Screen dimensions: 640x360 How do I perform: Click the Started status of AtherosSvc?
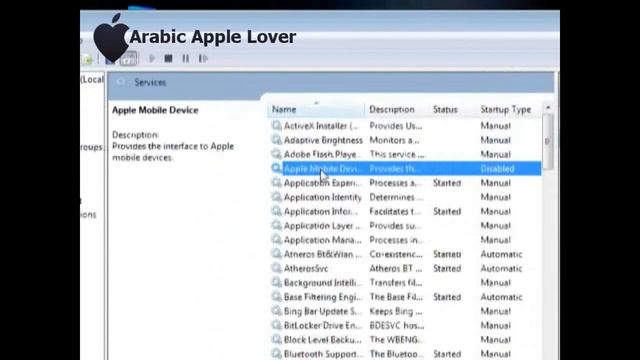tap(447, 268)
